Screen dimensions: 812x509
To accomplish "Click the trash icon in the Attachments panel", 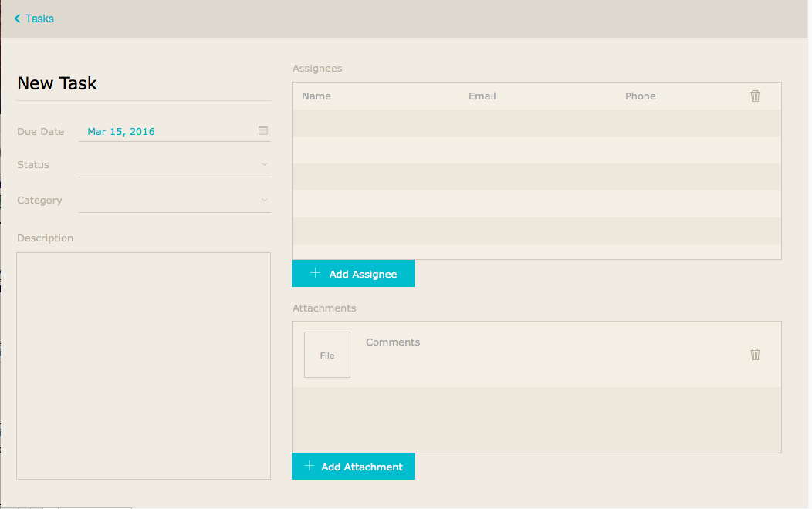I will coord(755,354).
